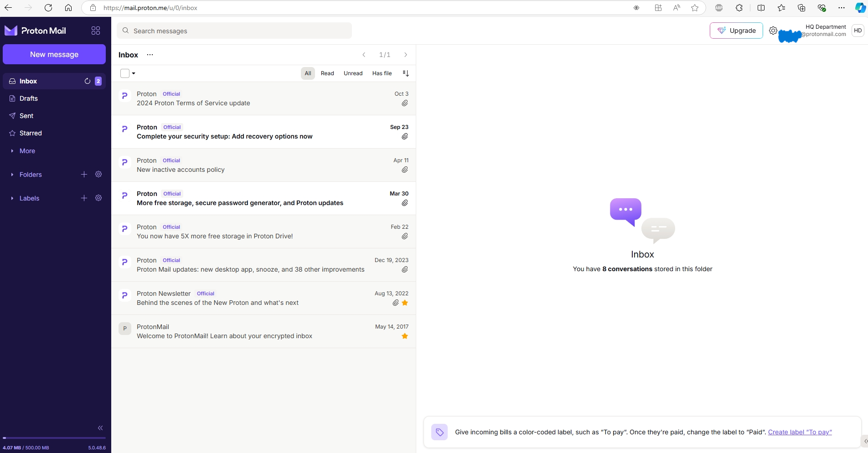Filter messages by Has file
The width and height of the screenshot is (868, 453).
(x=382, y=73)
